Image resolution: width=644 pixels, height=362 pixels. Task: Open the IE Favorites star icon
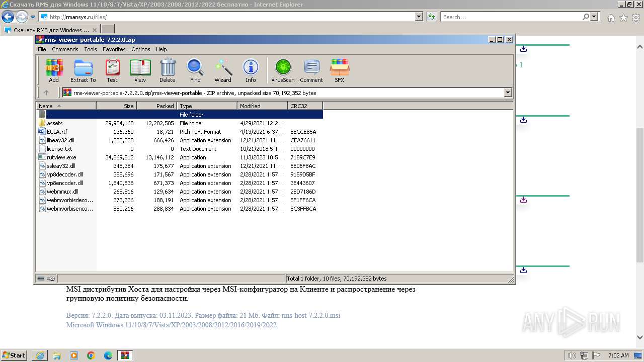[623, 18]
